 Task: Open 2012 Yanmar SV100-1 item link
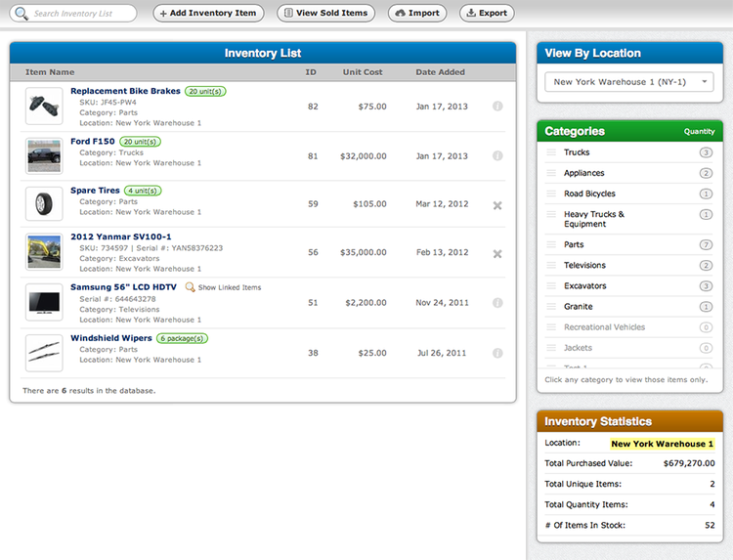pos(121,237)
